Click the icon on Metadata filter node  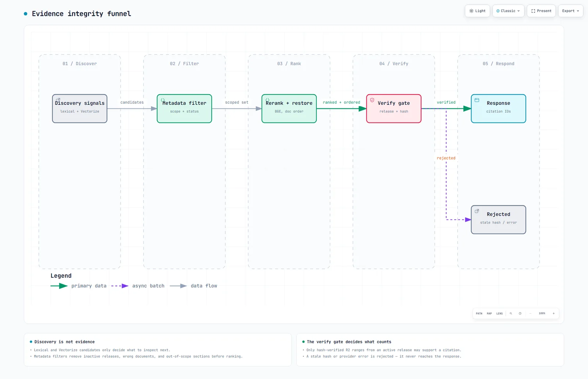point(163,100)
